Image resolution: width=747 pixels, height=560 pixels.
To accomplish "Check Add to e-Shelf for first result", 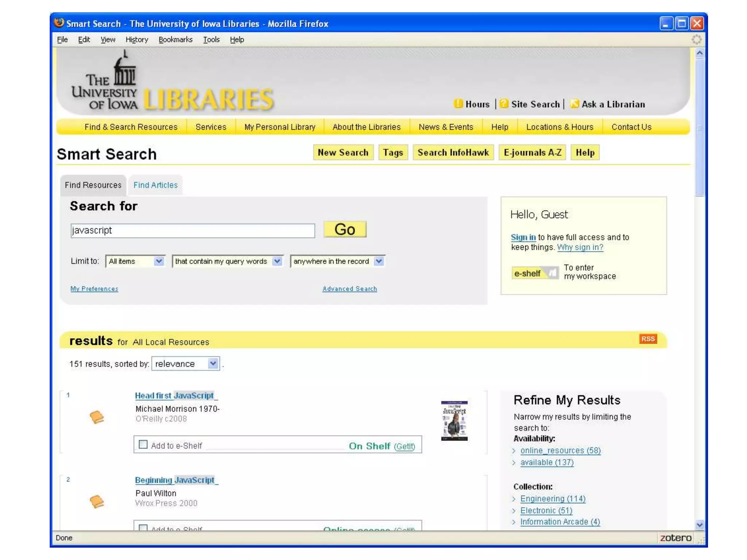I will pos(143,445).
